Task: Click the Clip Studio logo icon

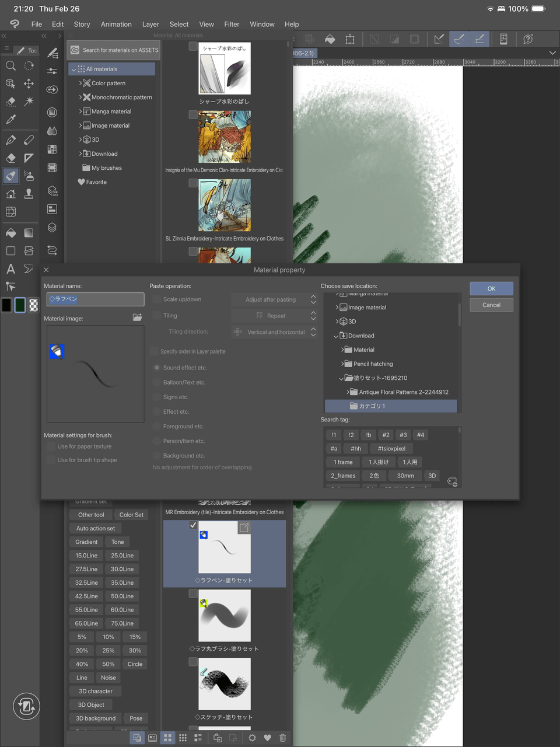Action: click(x=15, y=24)
